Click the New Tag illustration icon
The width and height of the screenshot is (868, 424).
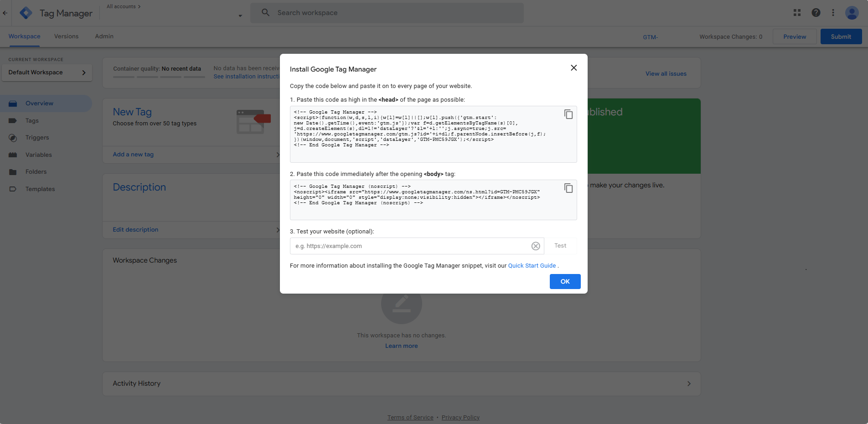tap(253, 122)
